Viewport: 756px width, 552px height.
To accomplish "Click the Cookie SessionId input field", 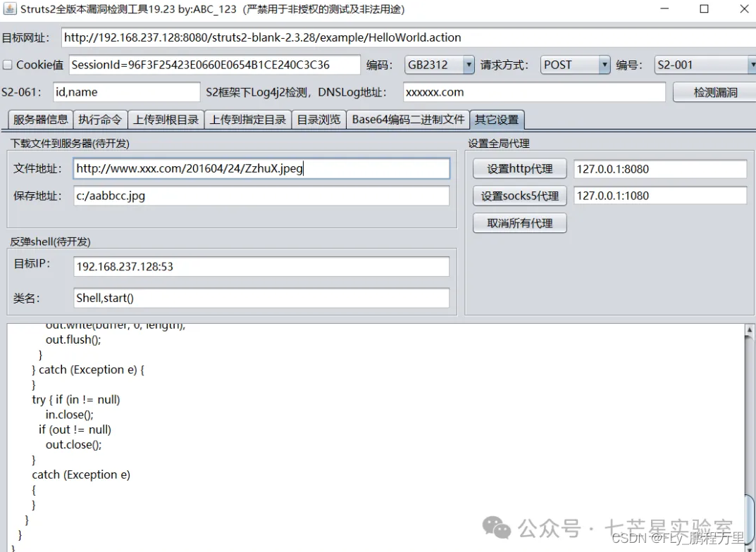I will [x=215, y=65].
